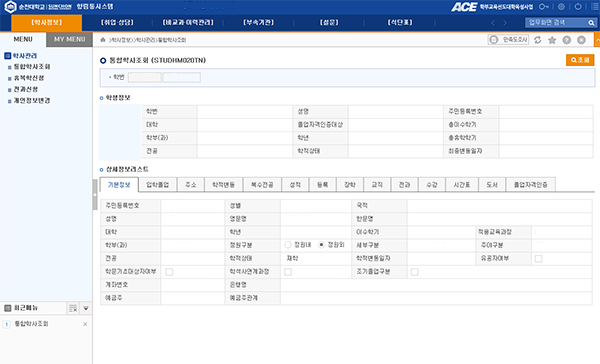Switch to the MY MENU tab
This screenshot has height=364, width=600.
69,39
